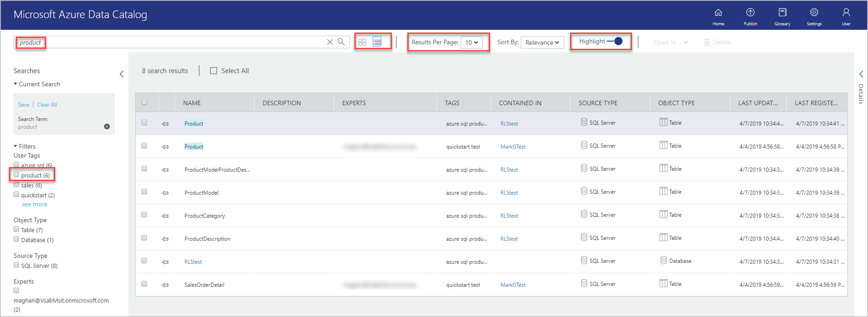This screenshot has width=868, height=317.
Task: Sort by OBJECT TYPE column header
Action: 676,103
